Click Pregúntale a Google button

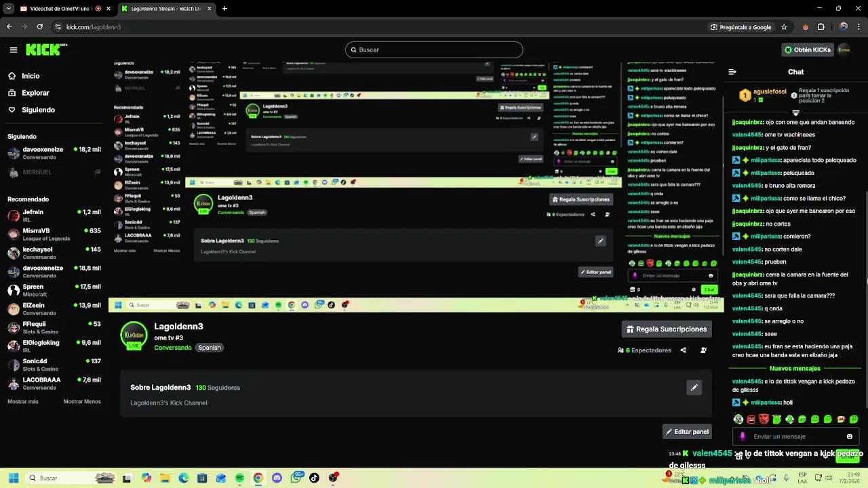[x=741, y=27]
